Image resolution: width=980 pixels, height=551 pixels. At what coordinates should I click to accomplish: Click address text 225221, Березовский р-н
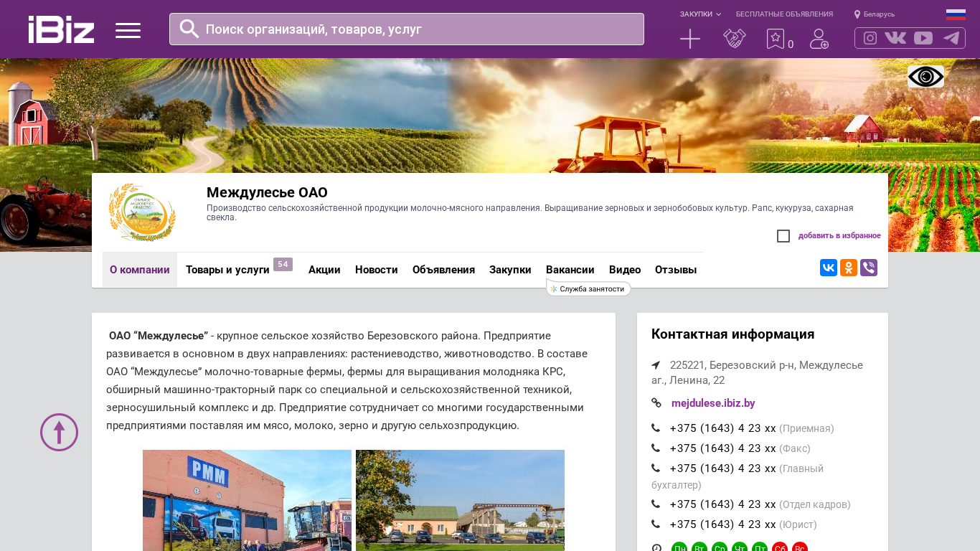point(757,372)
